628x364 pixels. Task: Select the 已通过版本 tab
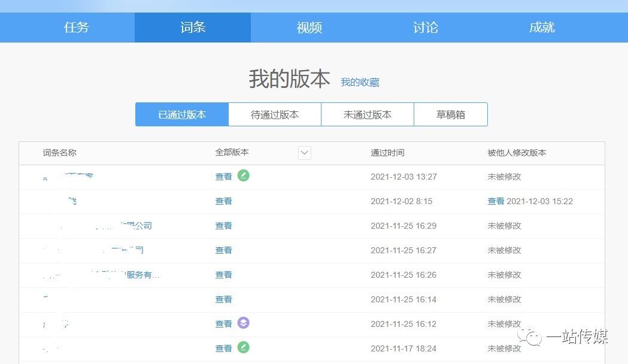pyautogui.click(x=181, y=114)
